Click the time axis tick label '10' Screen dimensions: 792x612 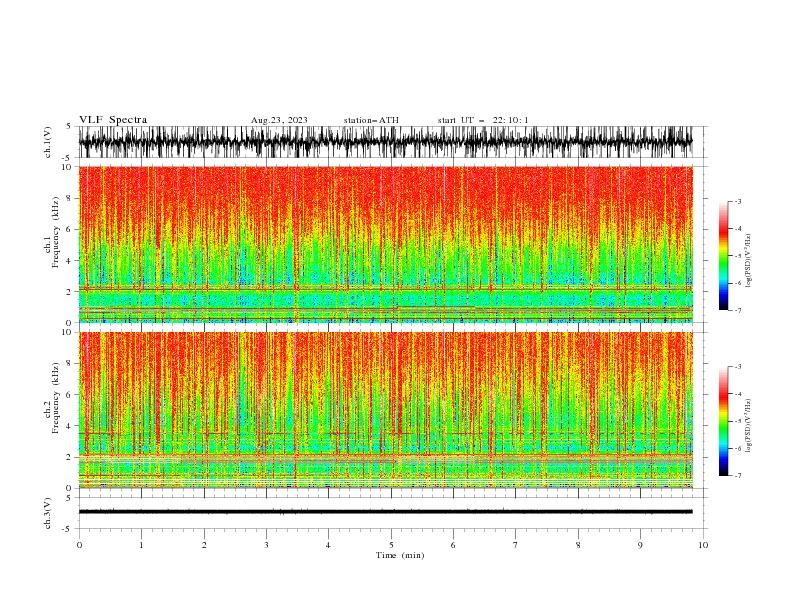[703, 545]
